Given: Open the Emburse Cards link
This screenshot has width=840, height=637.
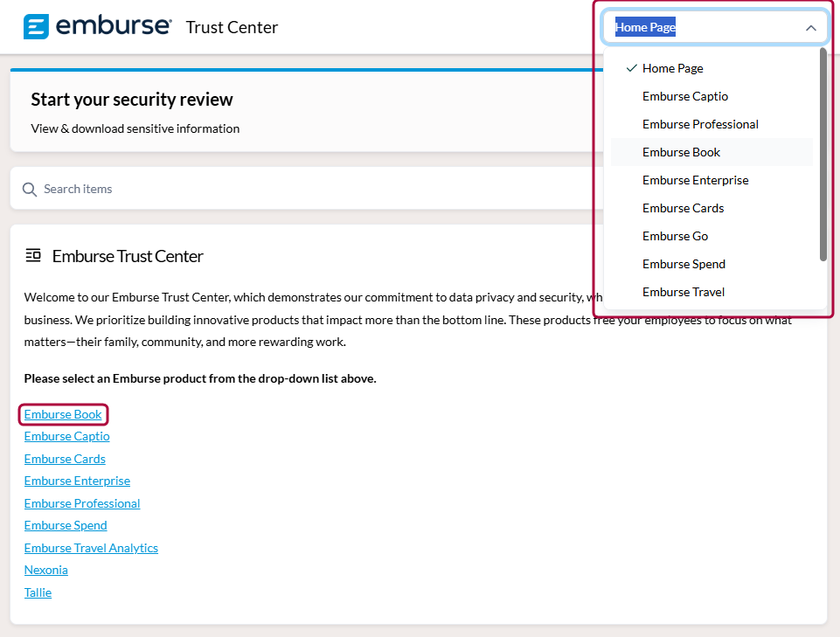Looking at the screenshot, I should 65,459.
